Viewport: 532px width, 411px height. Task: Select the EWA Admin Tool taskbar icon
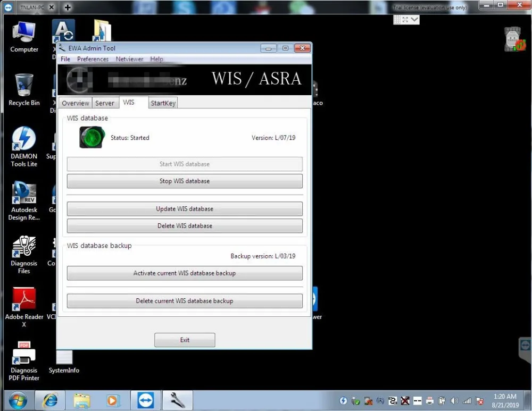[178, 400]
